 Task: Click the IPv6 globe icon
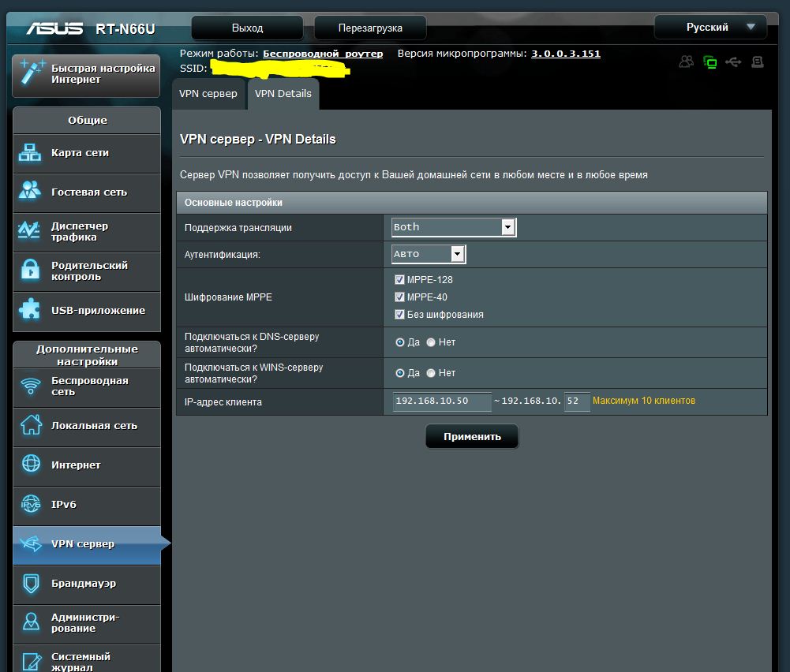point(31,504)
